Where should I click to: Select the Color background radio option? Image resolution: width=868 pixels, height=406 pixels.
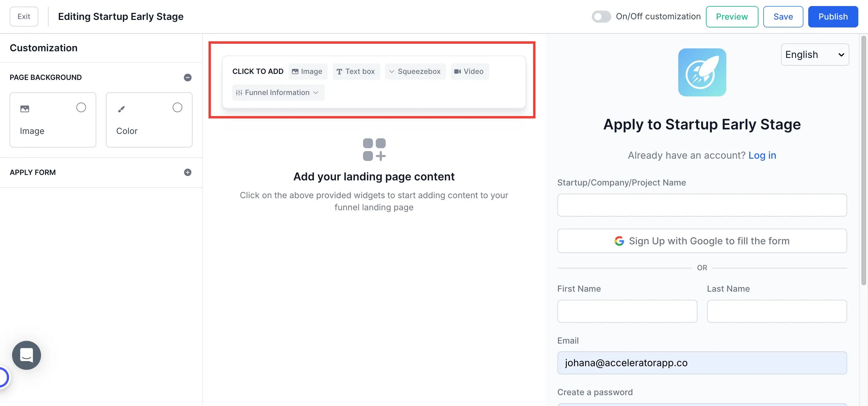click(x=177, y=107)
